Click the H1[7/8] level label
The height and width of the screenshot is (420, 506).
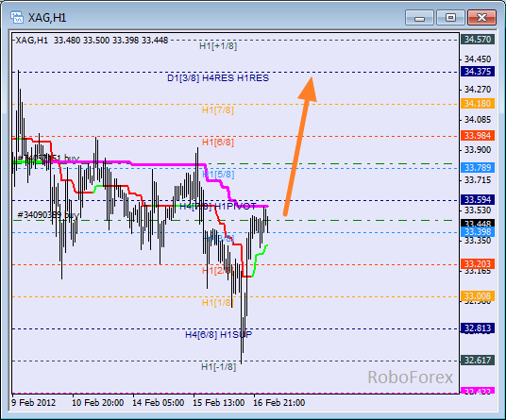tap(218, 110)
